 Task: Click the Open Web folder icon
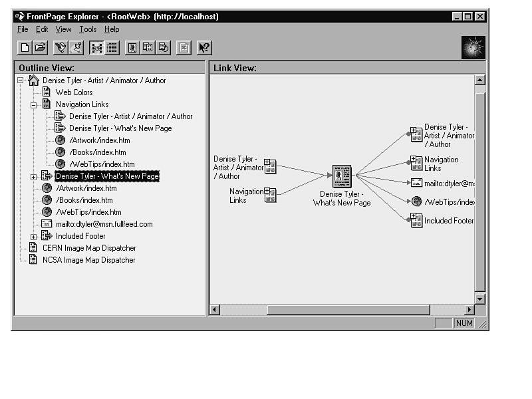click(x=40, y=47)
